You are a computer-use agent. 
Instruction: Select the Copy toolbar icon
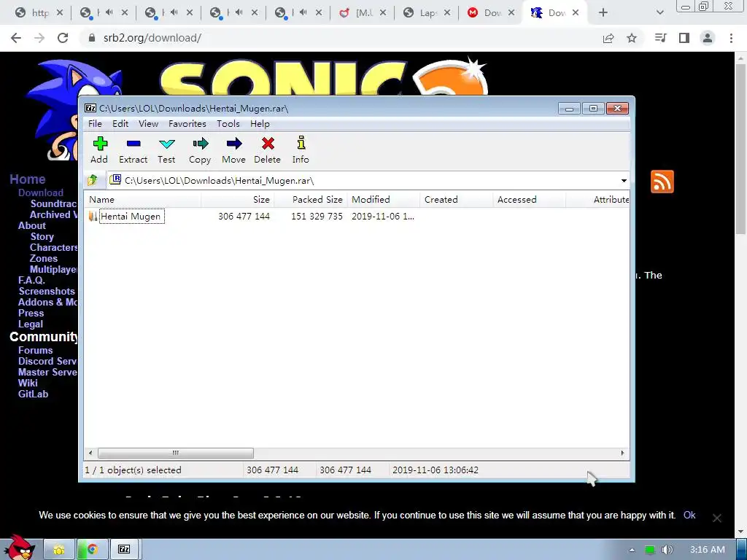[x=200, y=150]
